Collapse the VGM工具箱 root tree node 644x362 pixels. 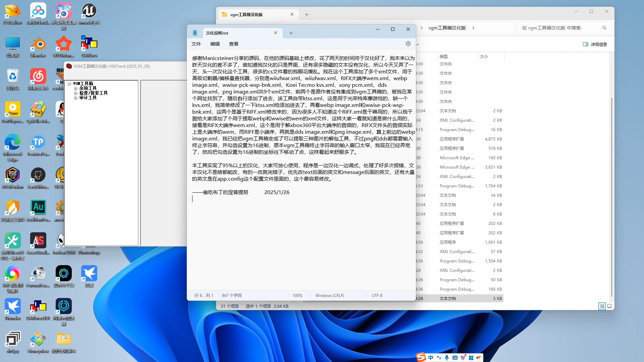(69, 84)
